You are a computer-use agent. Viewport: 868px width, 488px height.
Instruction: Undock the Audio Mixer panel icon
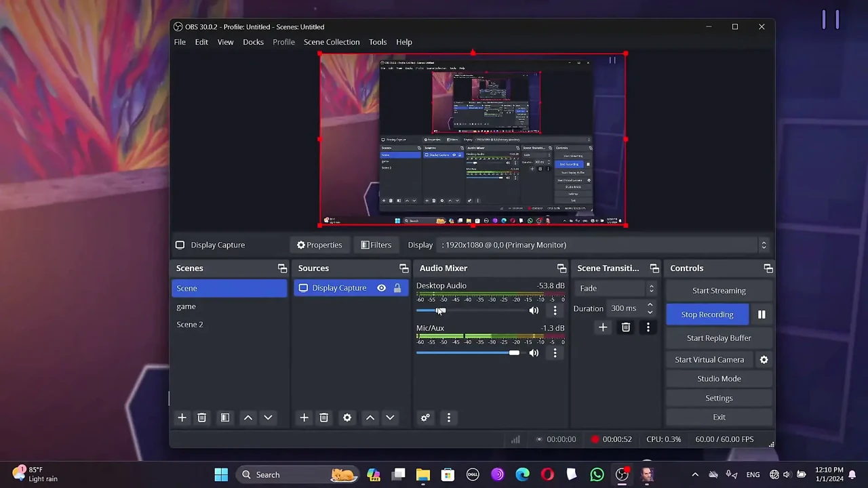click(x=561, y=268)
